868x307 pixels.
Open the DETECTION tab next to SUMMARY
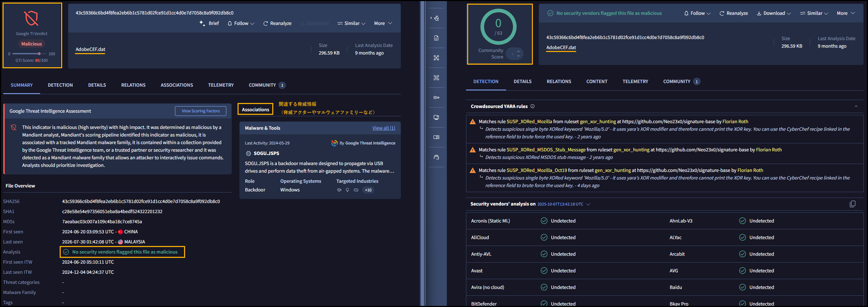coord(60,85)
